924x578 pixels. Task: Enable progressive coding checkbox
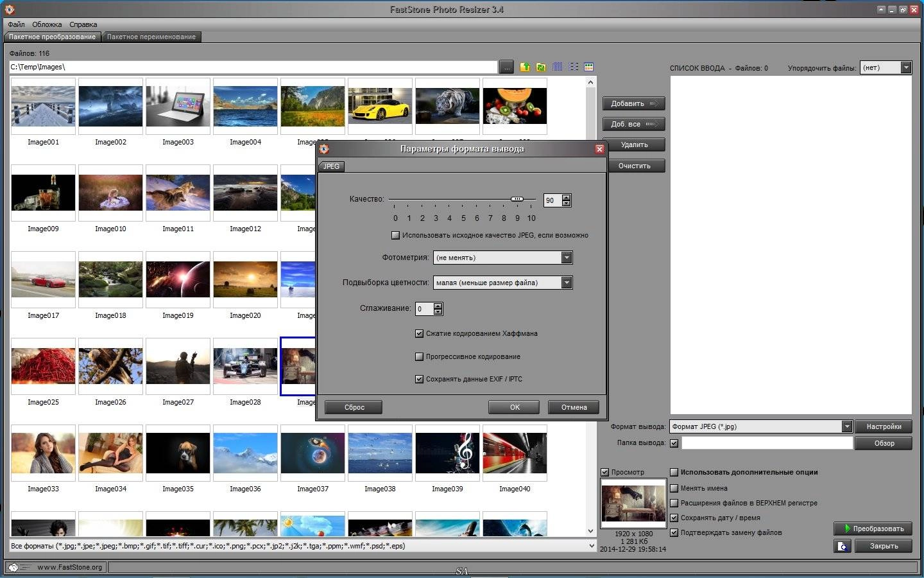tap(419, 356)
